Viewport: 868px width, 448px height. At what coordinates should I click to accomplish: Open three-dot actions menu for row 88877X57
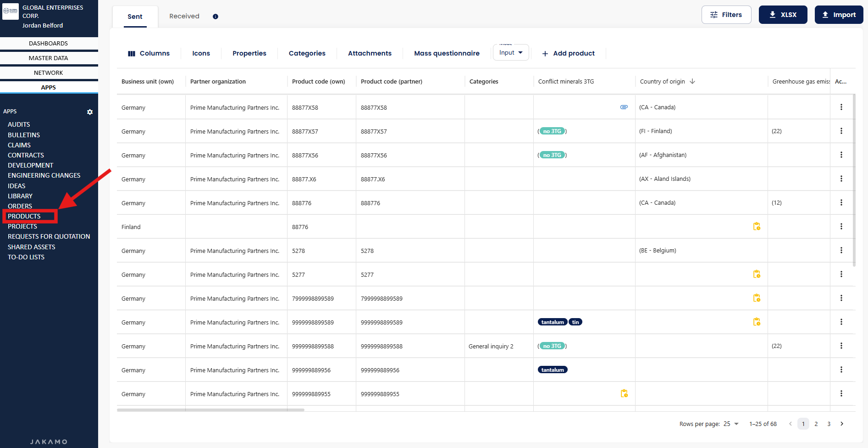tap(841, 131)
